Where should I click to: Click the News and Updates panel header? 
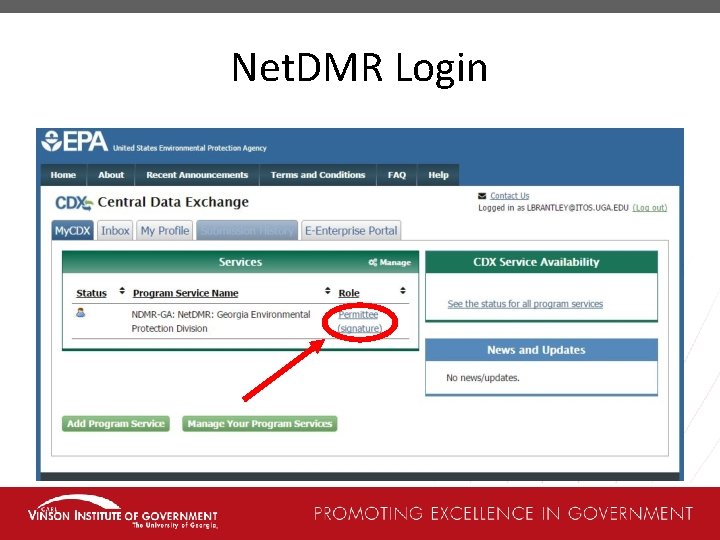[541, 350]
